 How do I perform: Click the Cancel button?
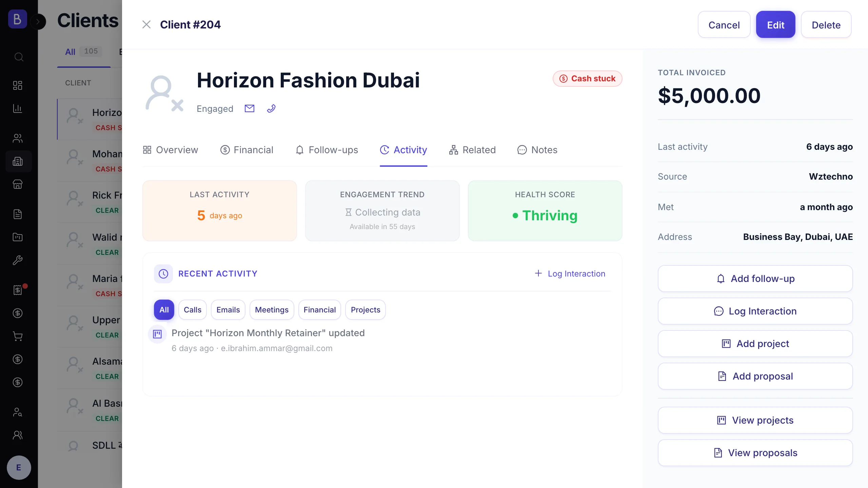pos(724,25)
